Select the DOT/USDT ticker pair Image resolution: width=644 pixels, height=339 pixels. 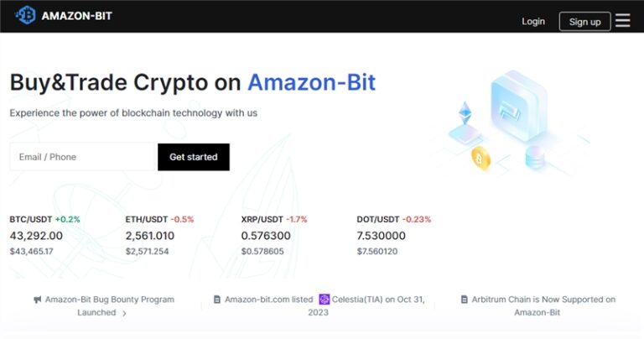click(x=378, y=219)
